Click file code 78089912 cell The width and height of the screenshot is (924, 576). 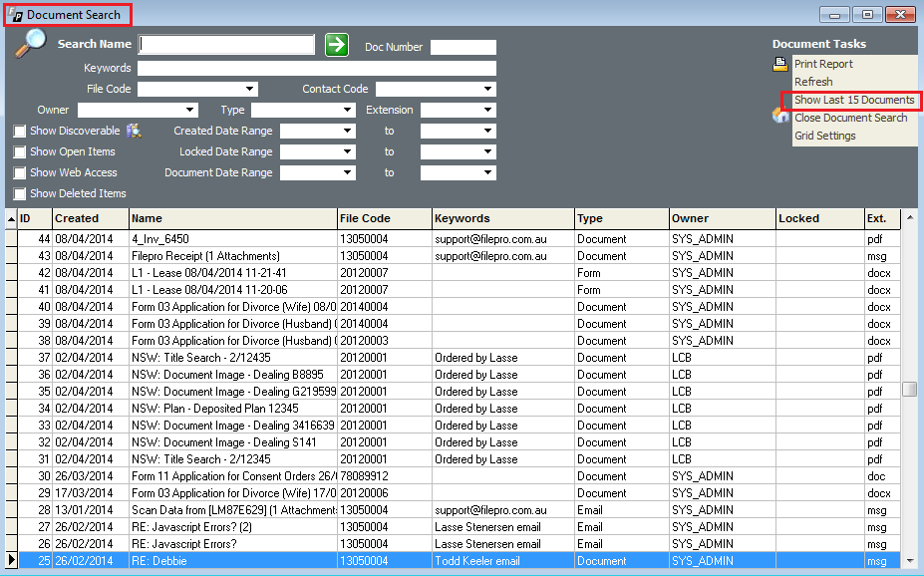384,476
